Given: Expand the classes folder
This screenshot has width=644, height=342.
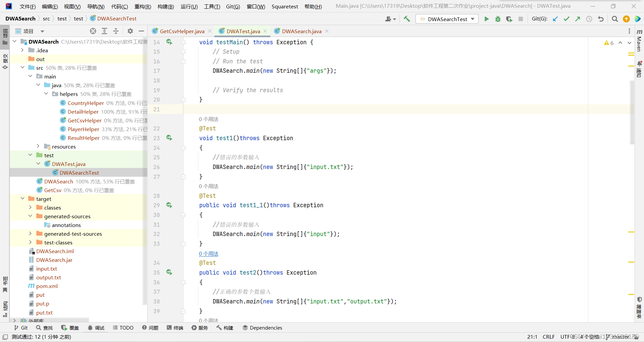Looking at the screenshot, I should 31,207.
